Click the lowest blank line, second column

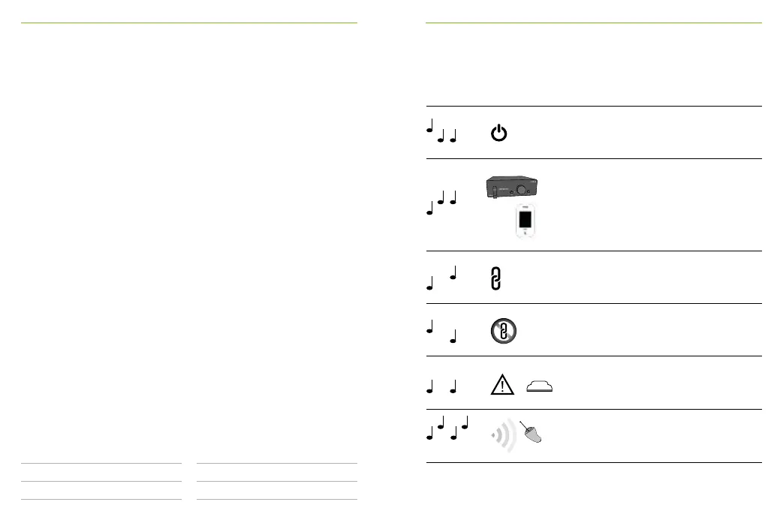pos(277,499)
